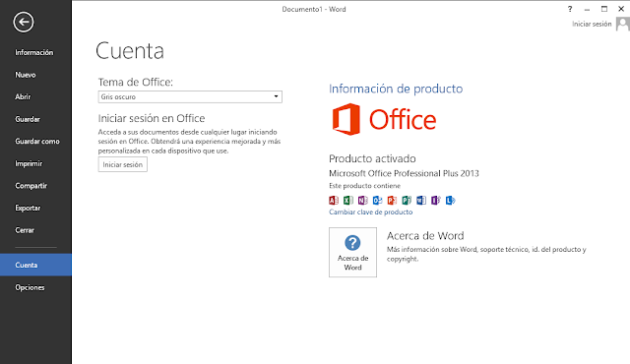Click the Outlook product icon

coord(377,200)
